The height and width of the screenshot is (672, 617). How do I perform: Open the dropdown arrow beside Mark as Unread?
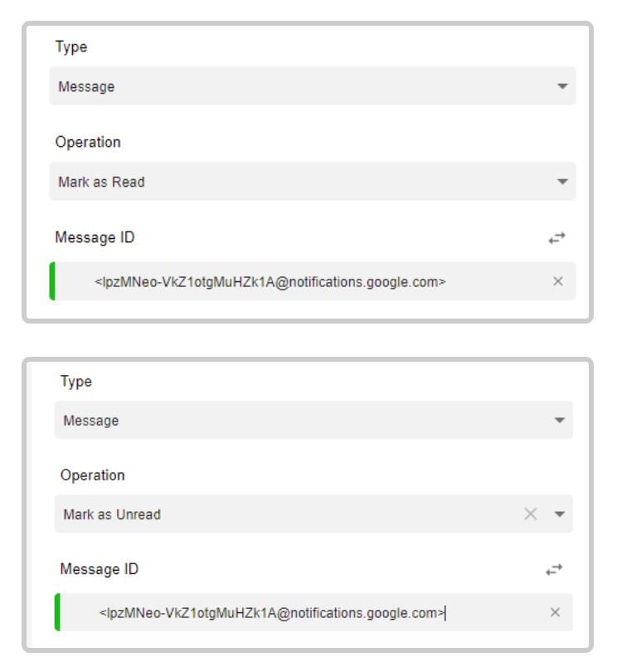coord(559,514)
